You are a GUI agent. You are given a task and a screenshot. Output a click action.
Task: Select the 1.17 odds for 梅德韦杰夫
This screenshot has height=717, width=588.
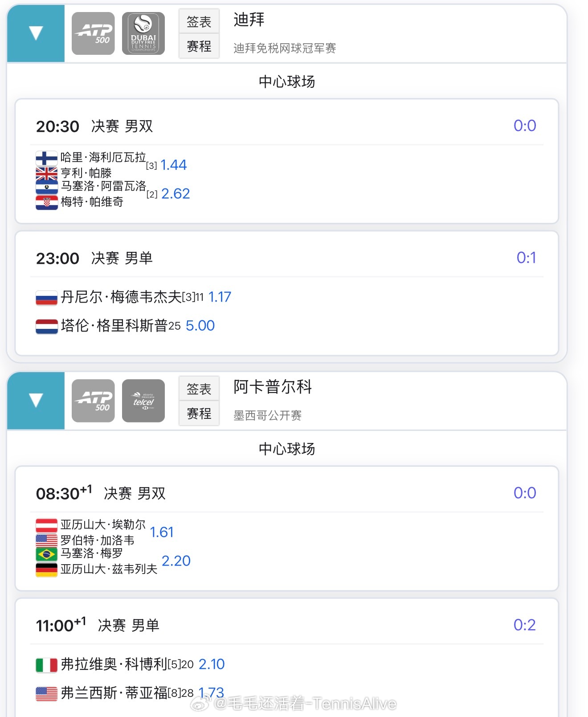pyautogui.click(x=220, y=297)
